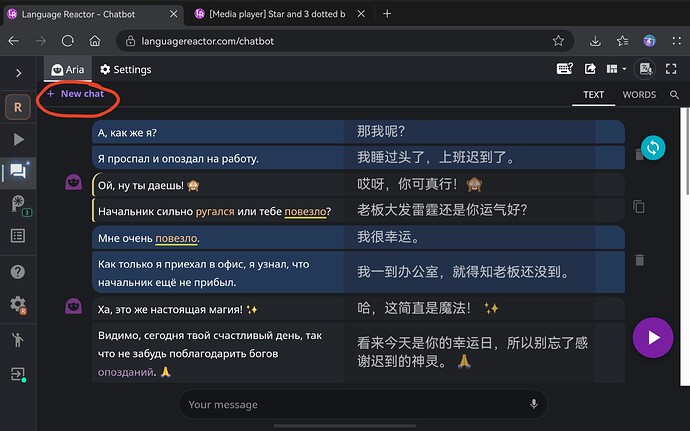Click the line 'А, как же я?'

tap(127, 133)
